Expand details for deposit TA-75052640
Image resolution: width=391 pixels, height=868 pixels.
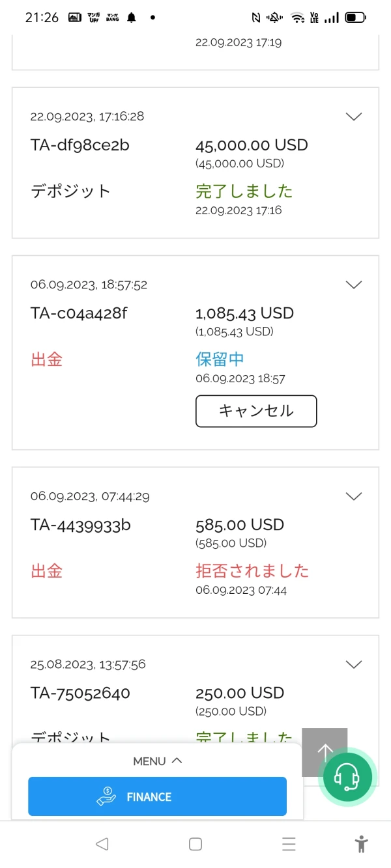353,664
